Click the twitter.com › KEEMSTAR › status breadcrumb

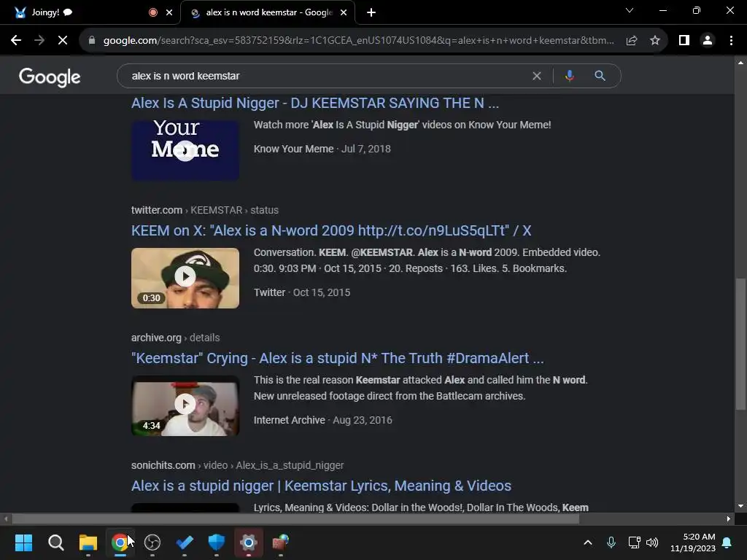(205, 210)
